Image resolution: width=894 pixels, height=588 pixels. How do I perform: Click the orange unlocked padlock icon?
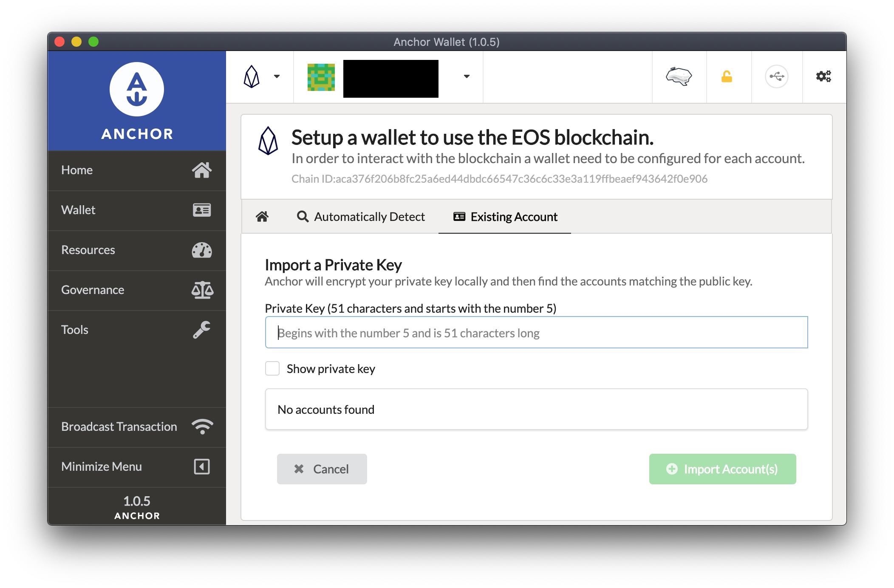pos(727,76)
